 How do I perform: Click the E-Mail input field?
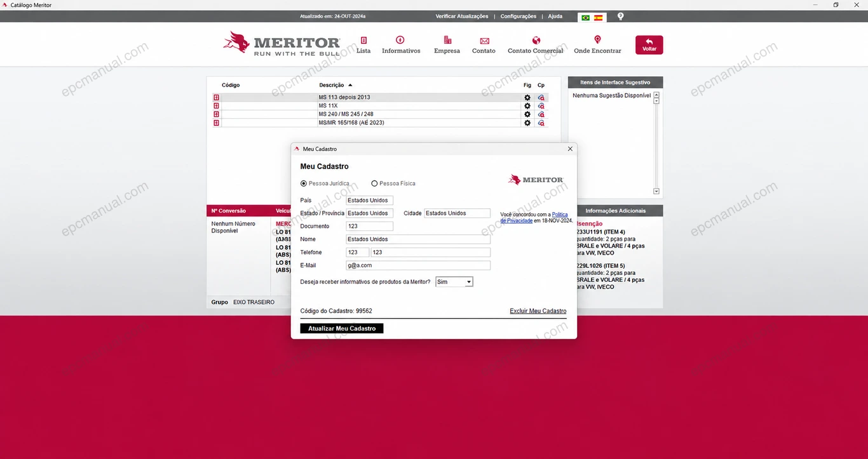[418, 265]
